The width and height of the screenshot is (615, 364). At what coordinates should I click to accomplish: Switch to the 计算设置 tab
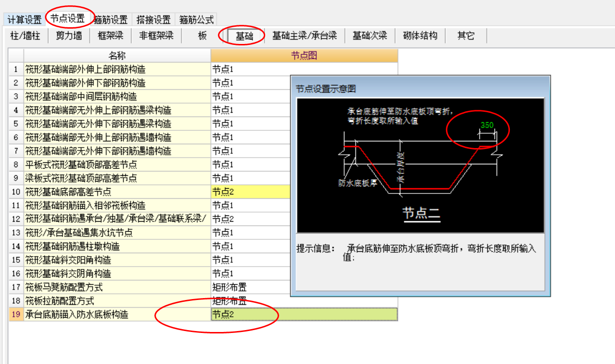(24, 20)
